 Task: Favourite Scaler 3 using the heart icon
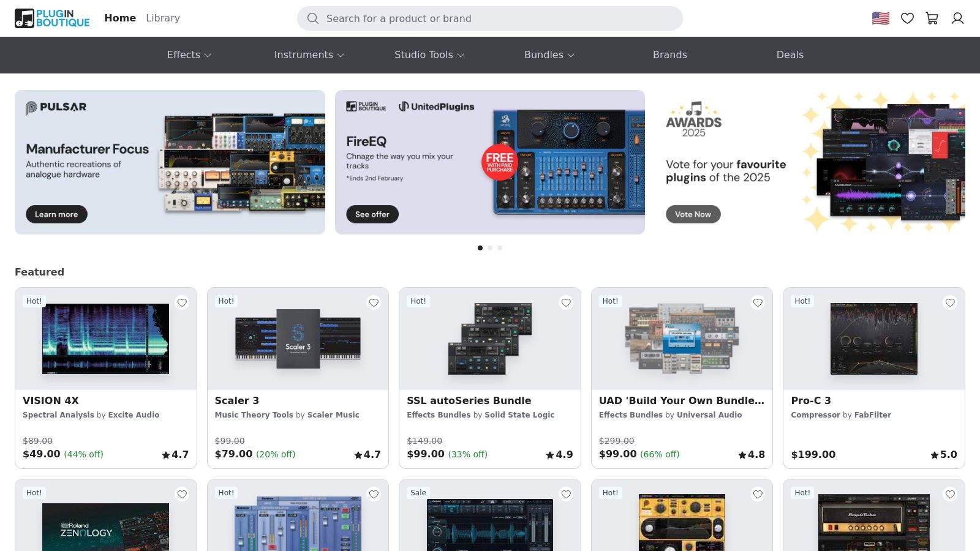(x=374, y=302)
